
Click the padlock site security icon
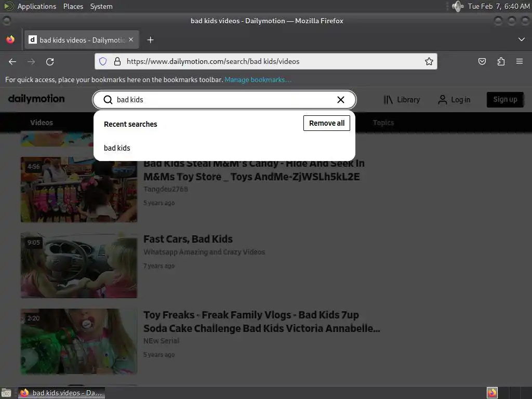(x=117, y=61)
